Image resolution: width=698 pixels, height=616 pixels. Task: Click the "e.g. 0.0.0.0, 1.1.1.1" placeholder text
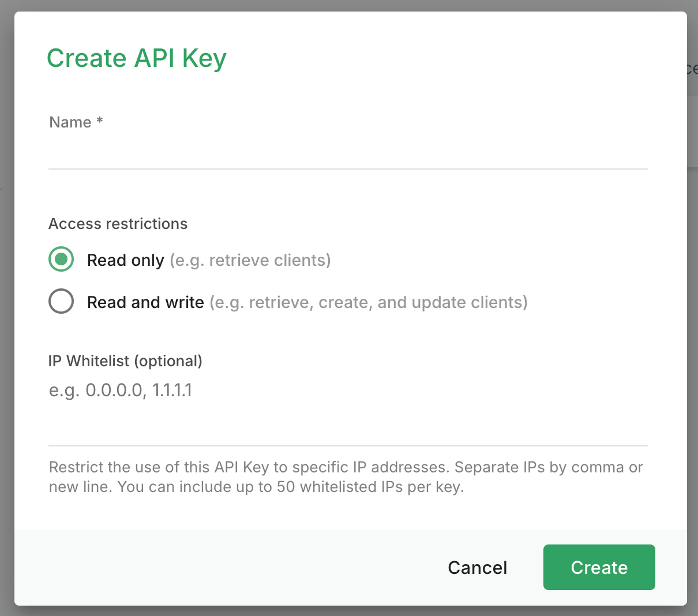point(121,390)
